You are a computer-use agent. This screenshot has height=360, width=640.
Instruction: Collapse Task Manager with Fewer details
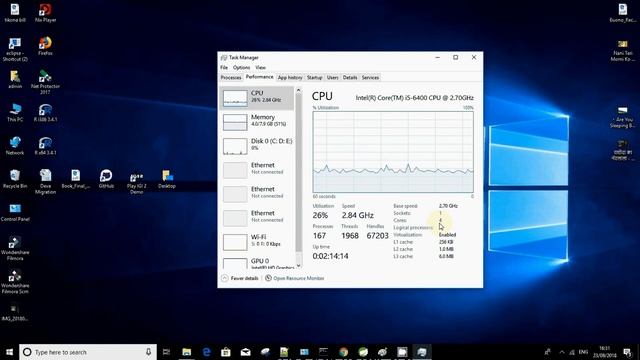click(240, 278)
